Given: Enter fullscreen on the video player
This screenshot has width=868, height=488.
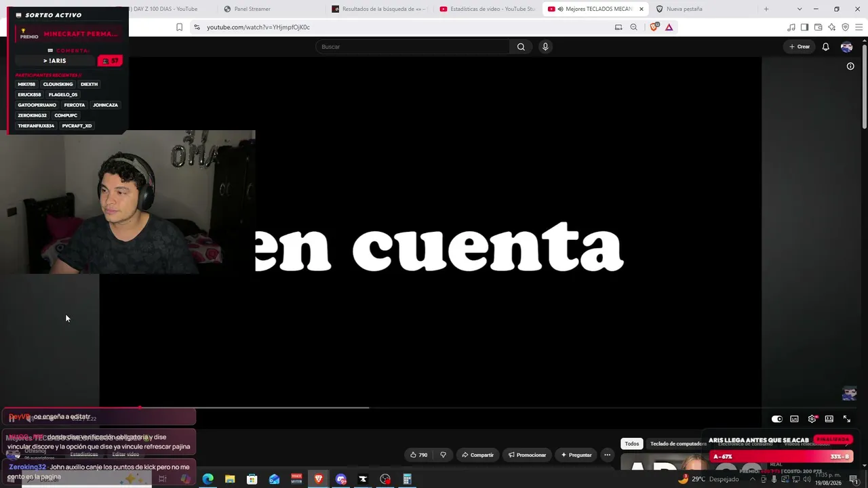Looking at the screenshot, I should [x=846, y=419].
